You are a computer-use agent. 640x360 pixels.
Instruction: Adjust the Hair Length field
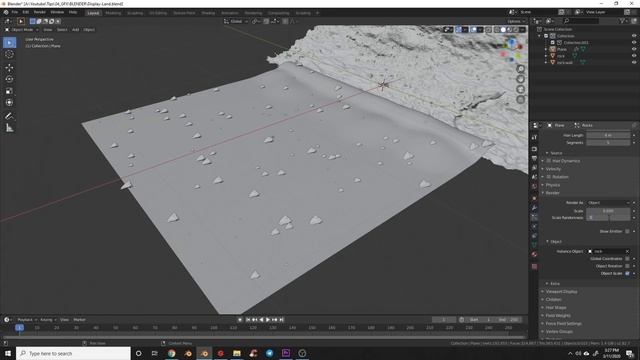click(608, 135)
